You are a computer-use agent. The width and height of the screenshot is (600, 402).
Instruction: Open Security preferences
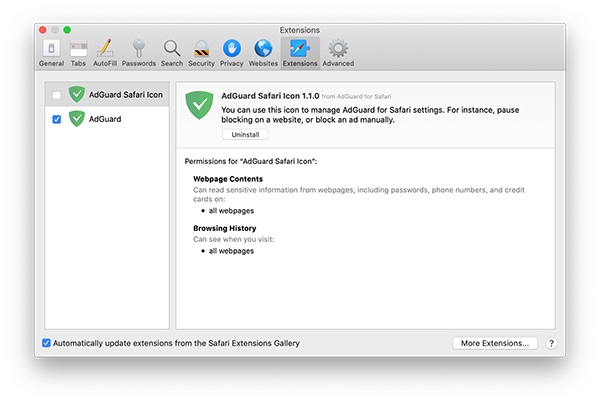tap(201, 52)
